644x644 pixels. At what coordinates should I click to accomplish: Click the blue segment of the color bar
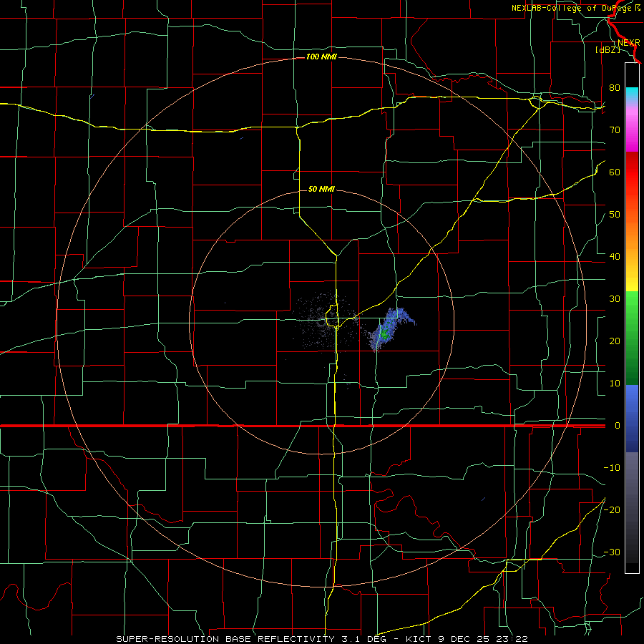[632, 419]
